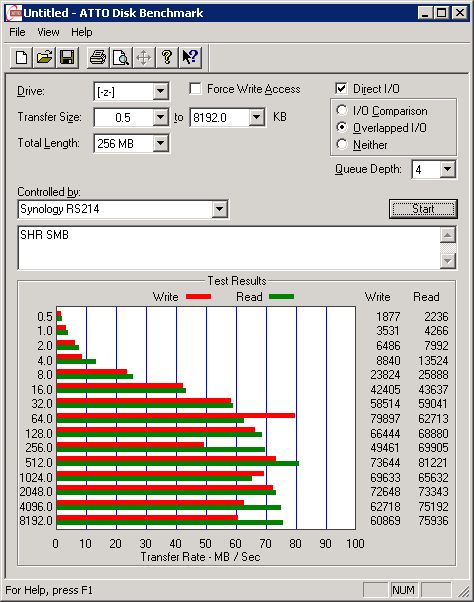Click the New document toolbar icon
The image size is (474, 602).
(x=21, y=58)
